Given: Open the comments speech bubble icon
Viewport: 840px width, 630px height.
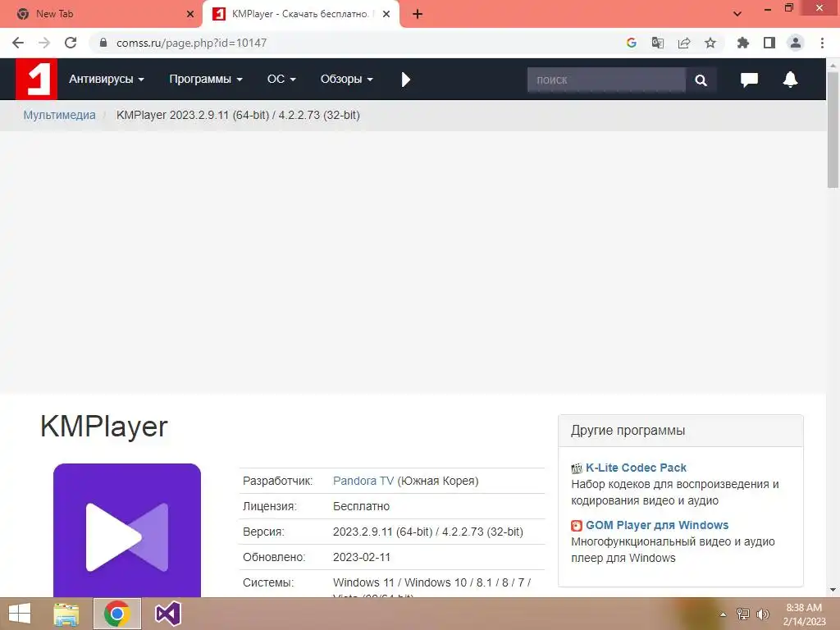Looking at the screenshot, I should 749,80.
